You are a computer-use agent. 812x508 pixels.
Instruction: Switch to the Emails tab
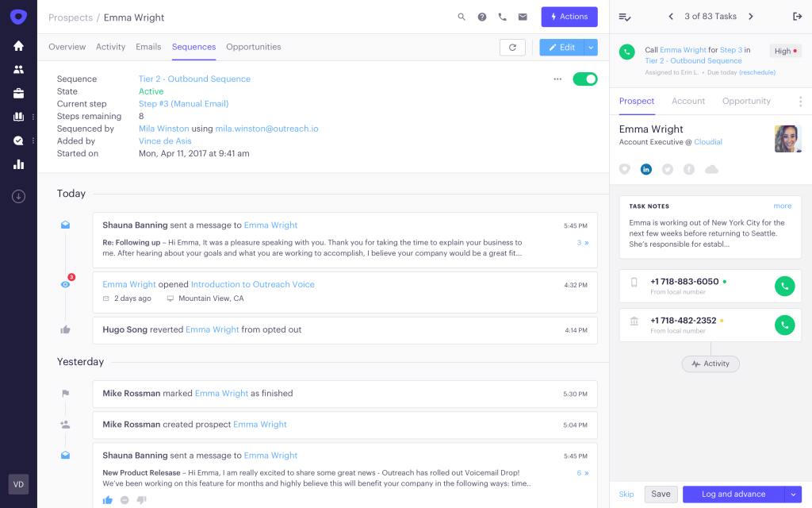click(x=148, y=47)
